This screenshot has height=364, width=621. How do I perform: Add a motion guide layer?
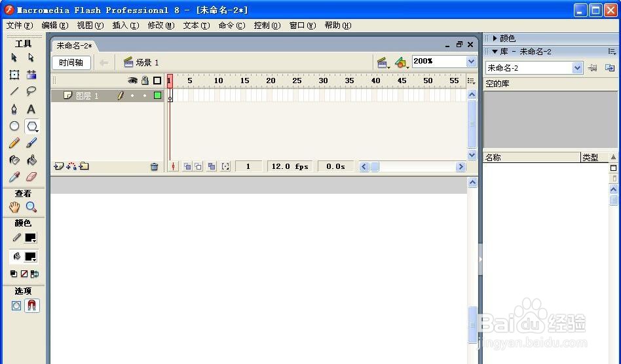[x=71, y=166]
